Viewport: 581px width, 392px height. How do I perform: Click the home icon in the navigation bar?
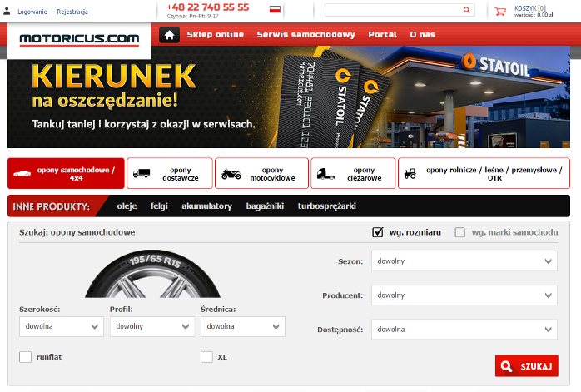(169, 35)
